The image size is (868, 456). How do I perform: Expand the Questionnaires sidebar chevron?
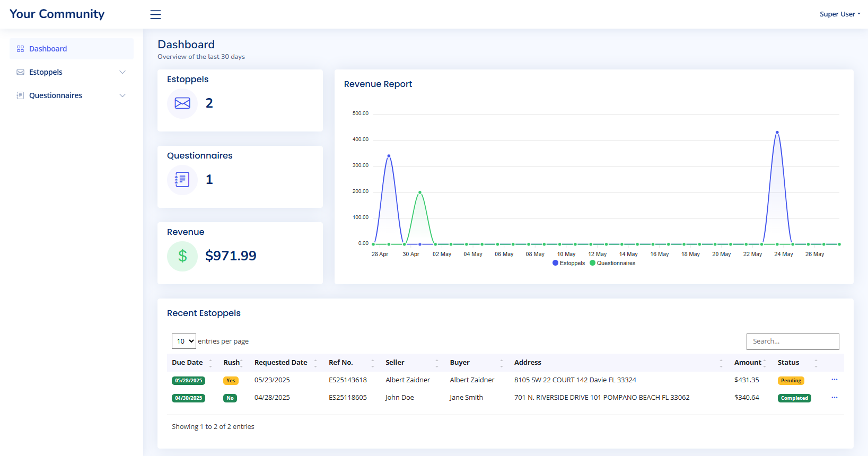pyautogui.click(x=122, y=95)
